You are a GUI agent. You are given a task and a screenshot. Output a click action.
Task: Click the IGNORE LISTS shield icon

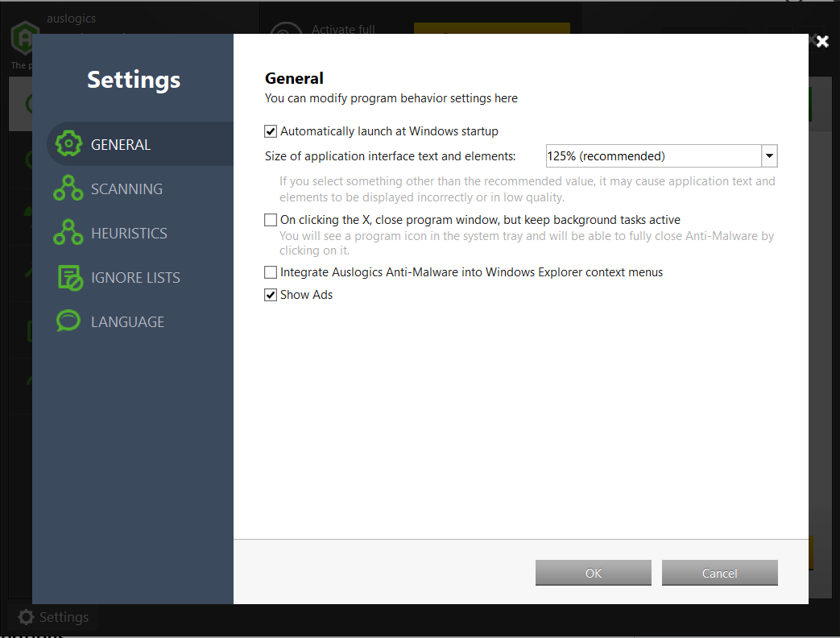68,276
